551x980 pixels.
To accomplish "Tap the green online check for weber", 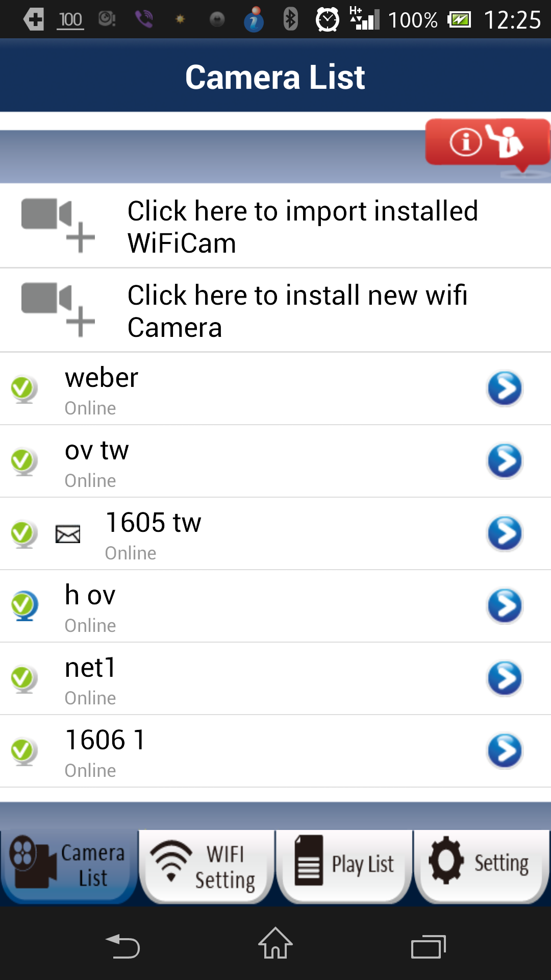I will coord(24,389).
